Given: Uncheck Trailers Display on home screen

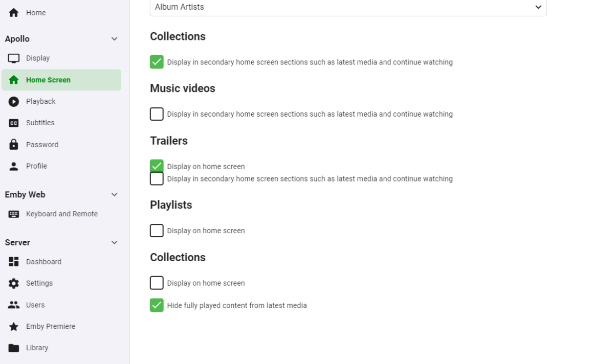Looking at the screenshot, I should click(x=157, y=166).
